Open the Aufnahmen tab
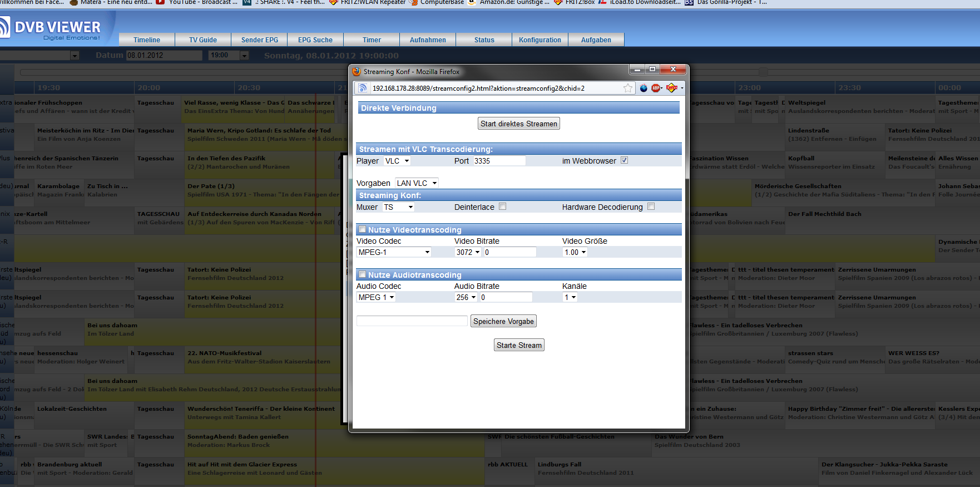The height and width of the screenshot is (487, 980). [x=428, y=40]
